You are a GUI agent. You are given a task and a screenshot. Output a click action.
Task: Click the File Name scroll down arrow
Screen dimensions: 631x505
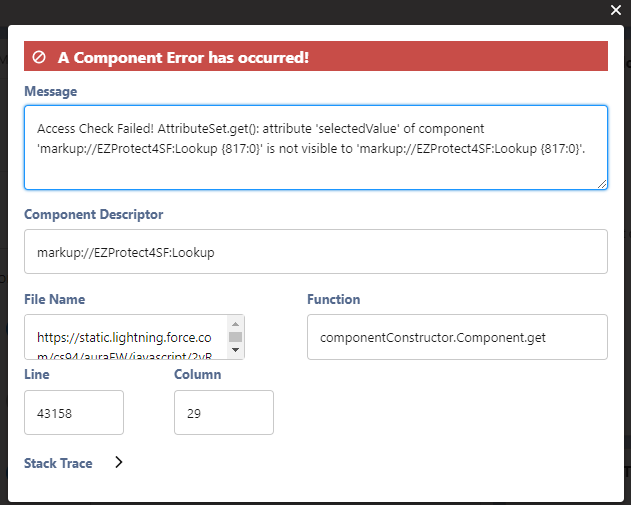pos(235,350)
